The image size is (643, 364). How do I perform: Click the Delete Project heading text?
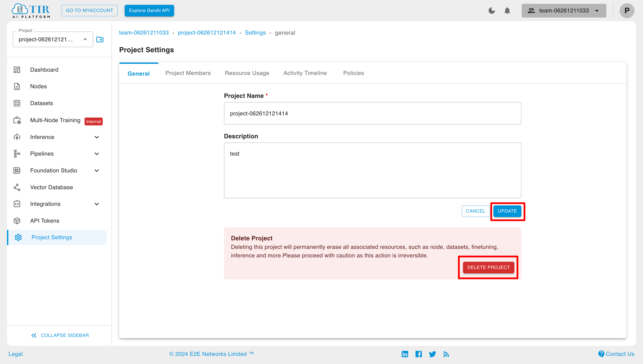click(x=252, y=238)
